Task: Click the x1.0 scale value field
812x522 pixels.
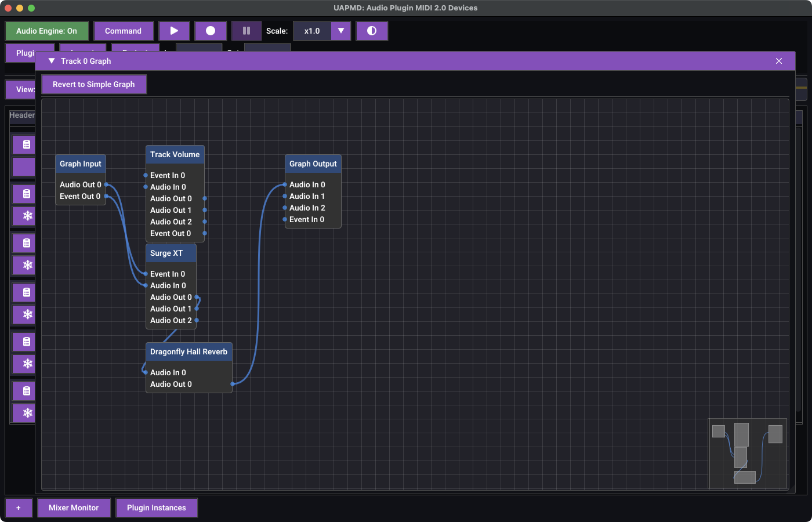Action: [312, 31]
